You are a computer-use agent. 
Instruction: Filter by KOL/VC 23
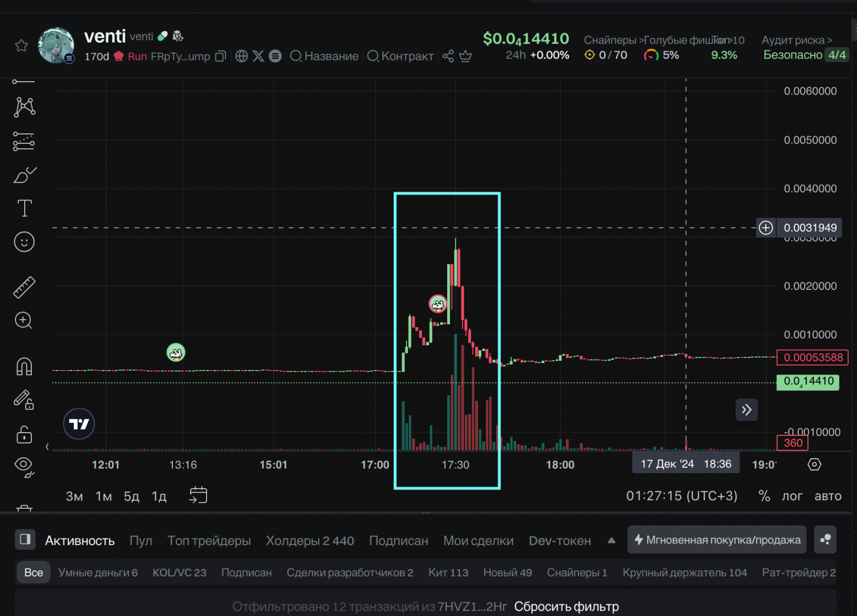click(x=179, y=573)
